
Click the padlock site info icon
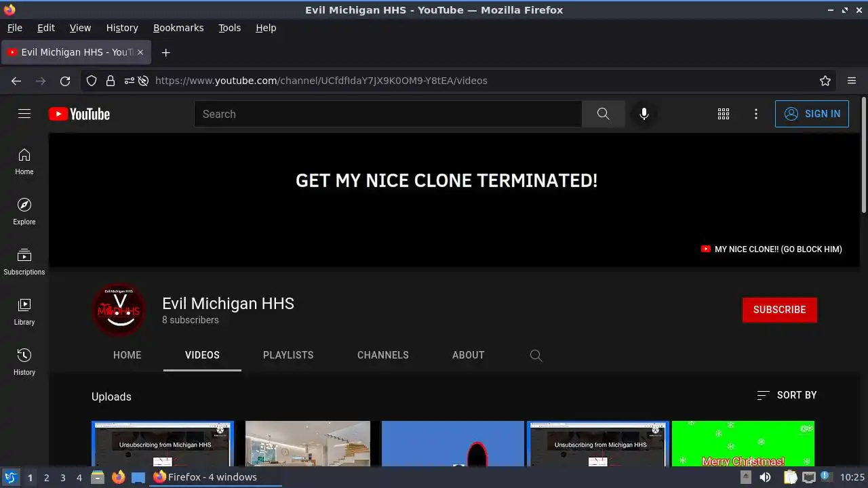[x=111, y=81]
